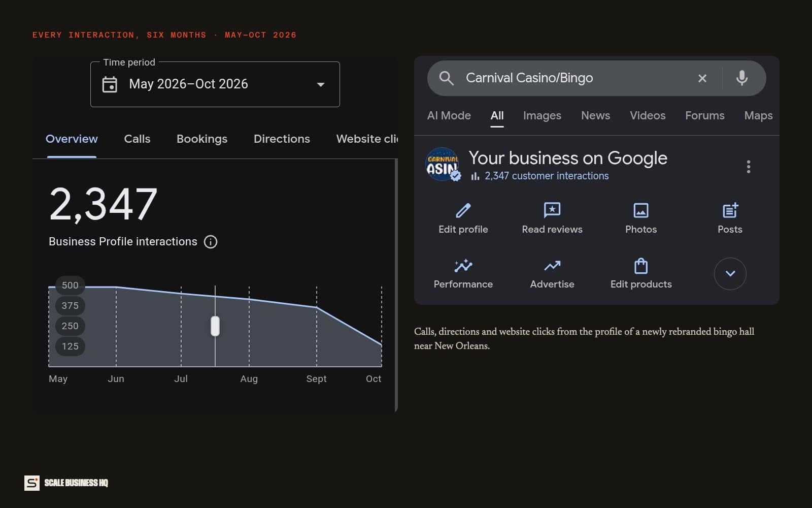Viewport: 812px width, 508px height.
Task: Open the Images search tab
Action: click(542, 115)
